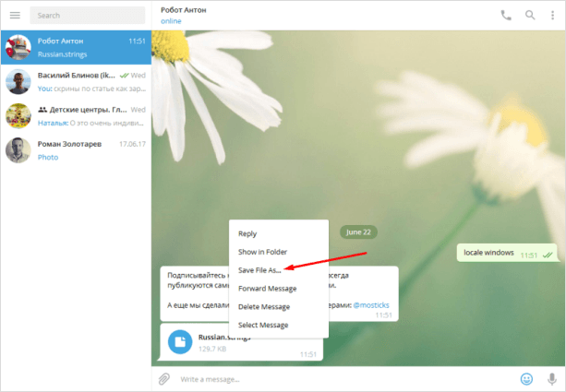Image resolution: width=566 pixels, height=392 pixels.
Task: Click Роман Золотарев avatar
Action: (18, 150)
